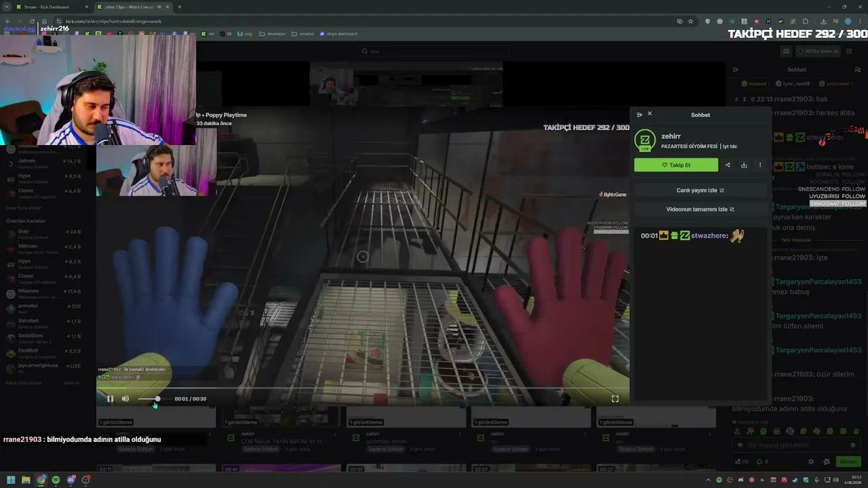Switch to Stream - Kick Dashboard tab
This screenshot has width=868, height=488.
click(x=51, y=7)
